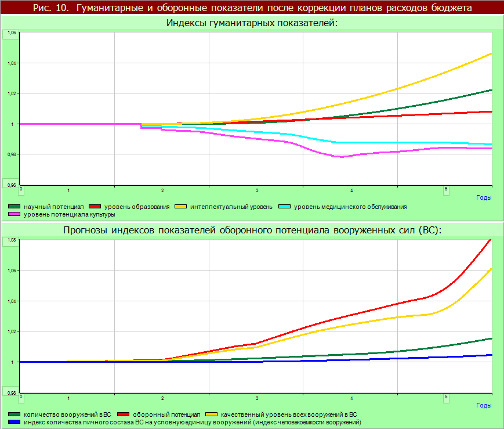Click the 'Индексы гуманитарных показателей' chart heading
Viewport: 504px width, 429px height.
[x=252, y=23]
